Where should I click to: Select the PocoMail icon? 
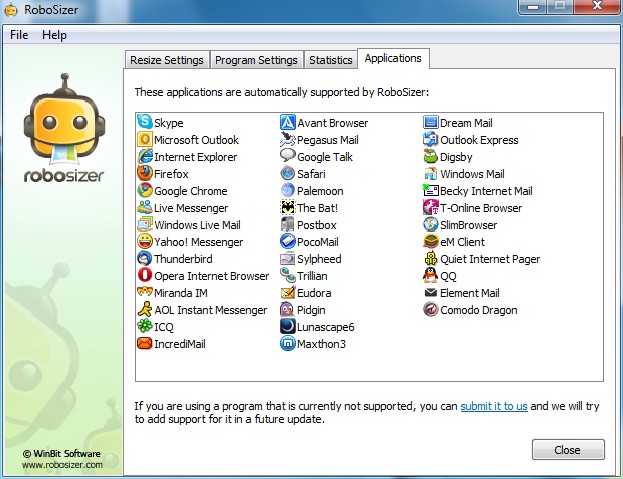click(288, 241)
